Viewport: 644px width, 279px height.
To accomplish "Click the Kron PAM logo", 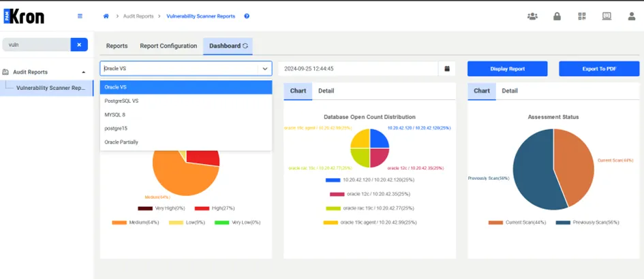I will 24,16.
